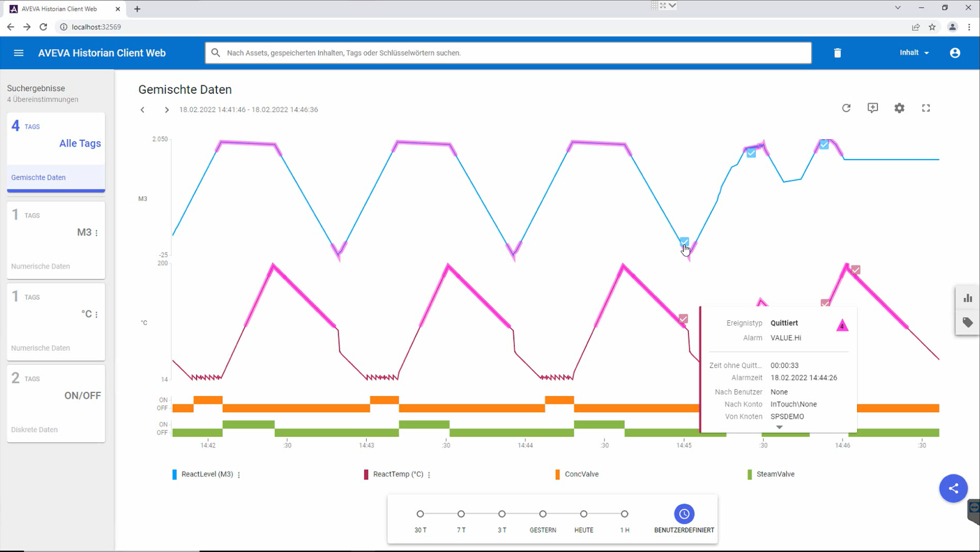The image size is (980, 552).
Task: Click the add annotation comment icon
Action: [873, 108]
